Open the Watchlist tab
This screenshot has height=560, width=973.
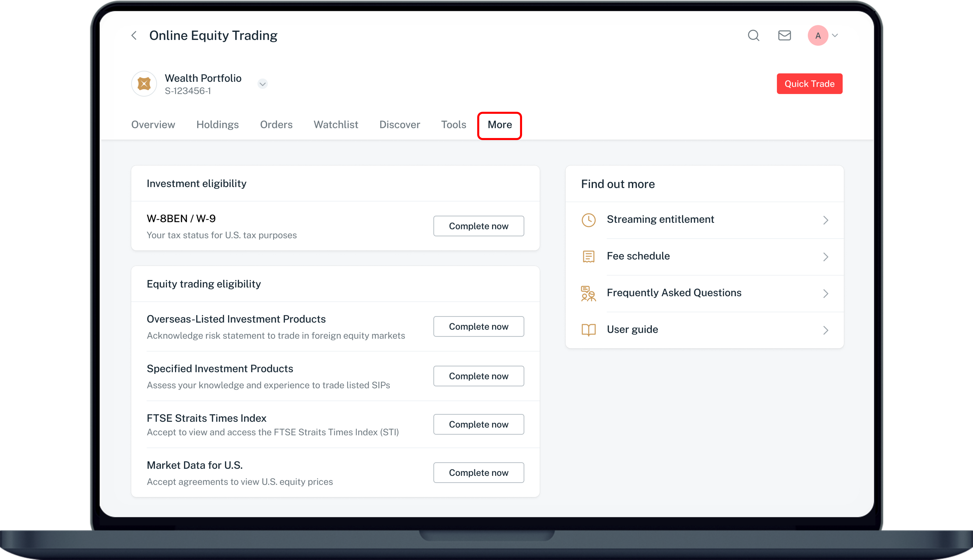[x=336, y=125]
